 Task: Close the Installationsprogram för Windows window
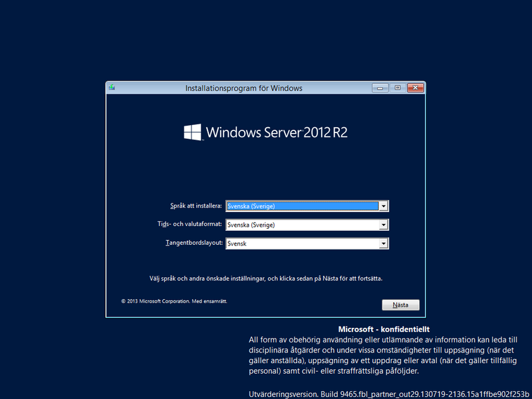pos(415,88)
